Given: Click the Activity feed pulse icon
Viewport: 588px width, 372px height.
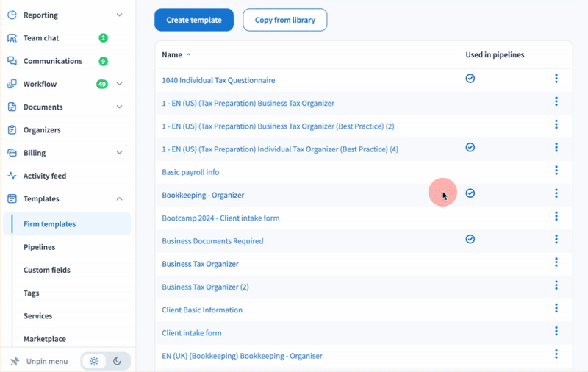Looking at the screenshot, I should 12,176.
